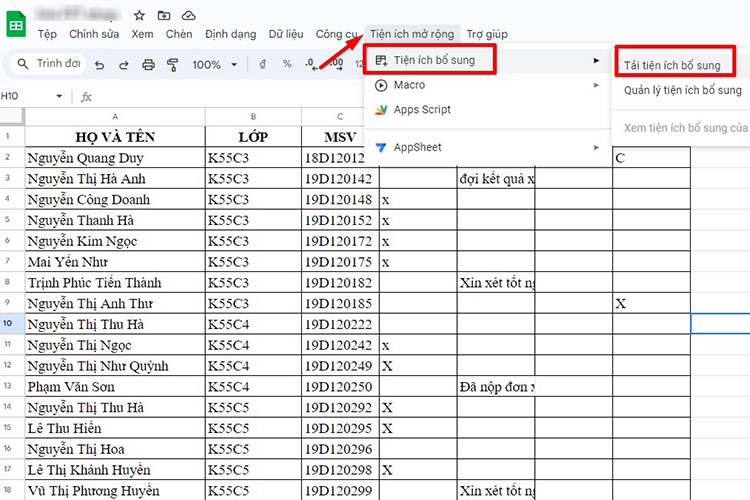Click the redo arrow icon
Image resolution: width=750 pixels, height=500 pixels.
[x=124, y=65]
